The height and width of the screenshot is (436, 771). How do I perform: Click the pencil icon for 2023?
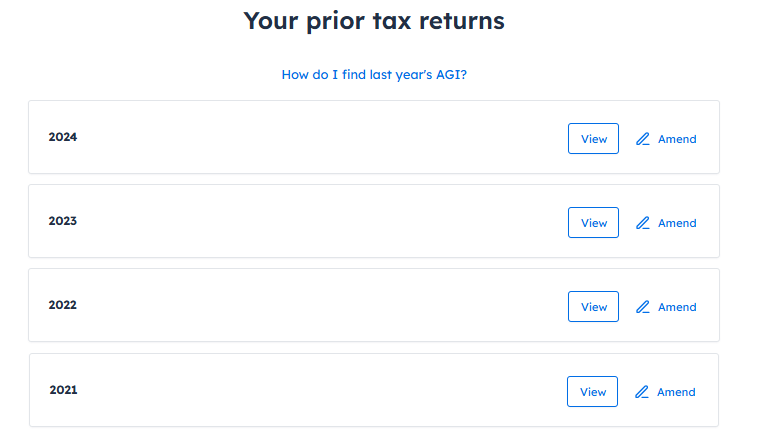643,223
